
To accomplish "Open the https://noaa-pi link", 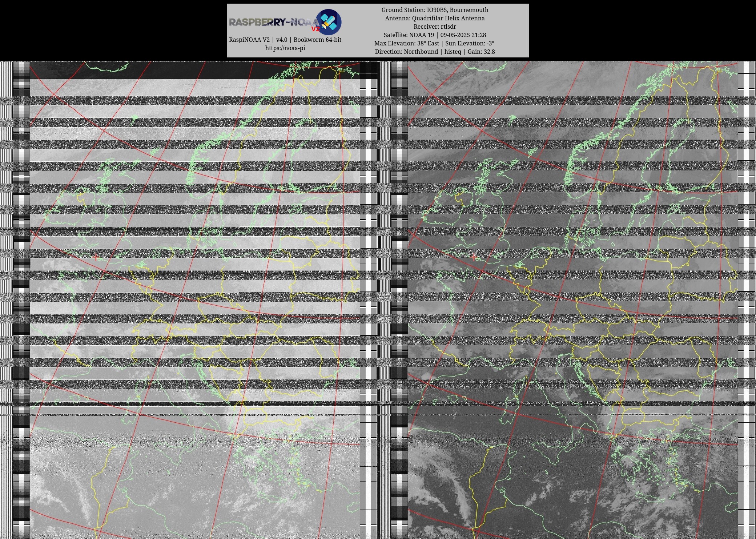I will [x=285, y=48].
